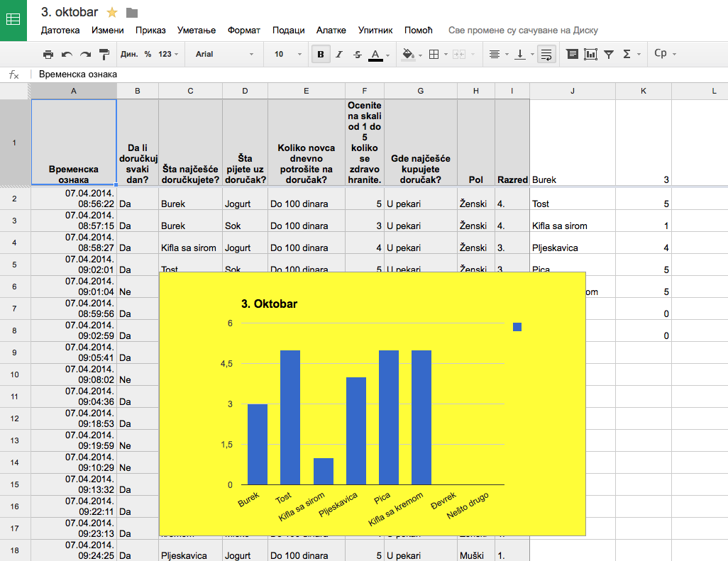Click the merge cells icon

(x=458, y=55)
